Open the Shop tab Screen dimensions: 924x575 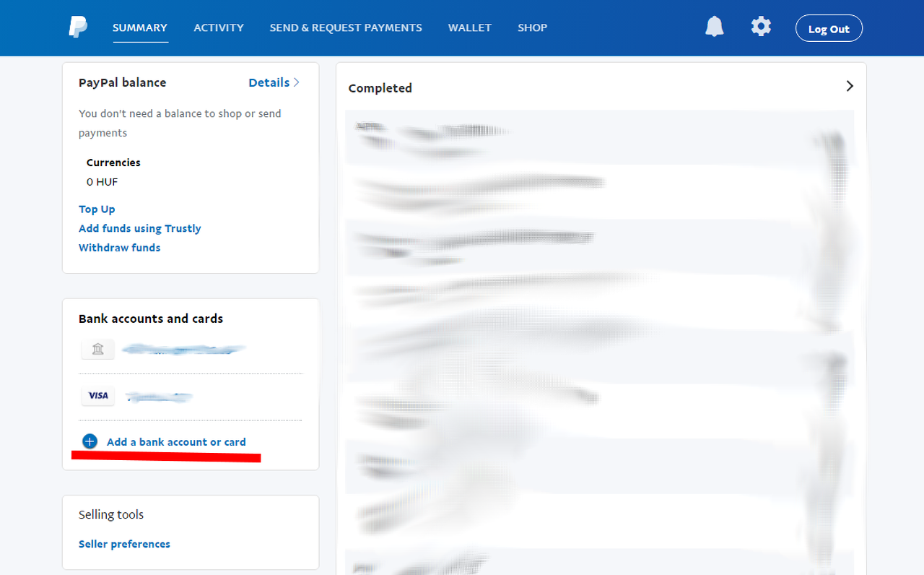(x=533, y=27)
